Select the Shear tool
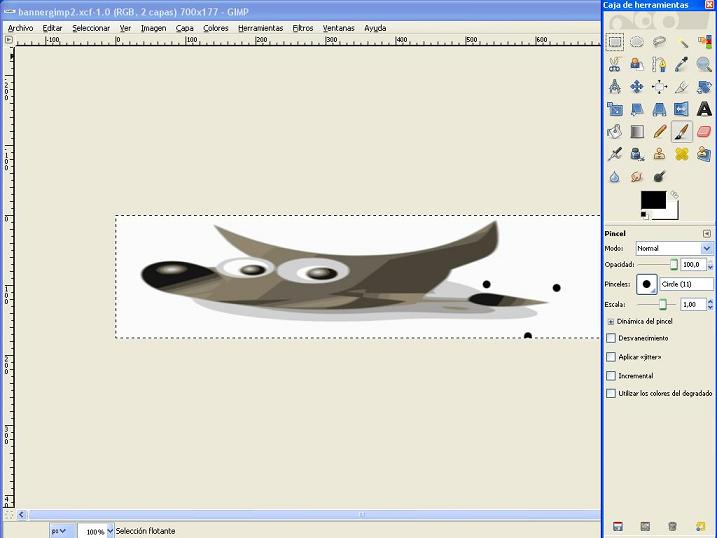Viewport: 717px width, 538px height. click(637, 109)
